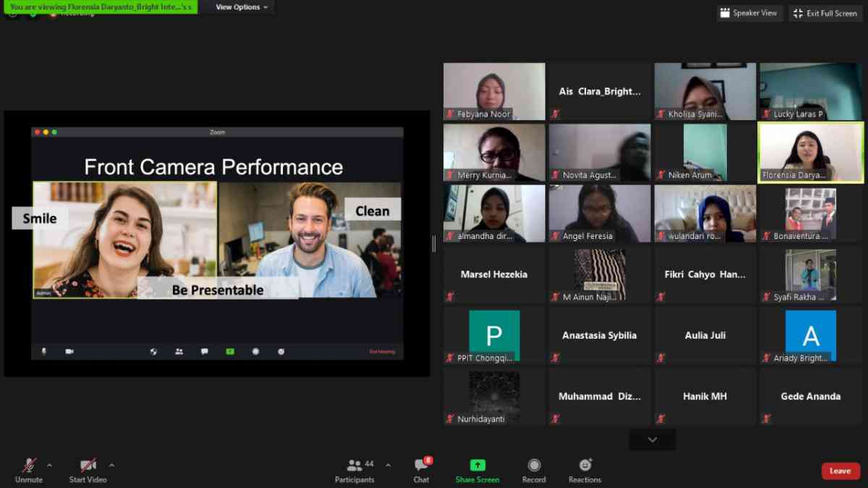Click the shared screen banner notification
Image resolution: width=868 pixels, height=488 pixels.
[101, 7]
